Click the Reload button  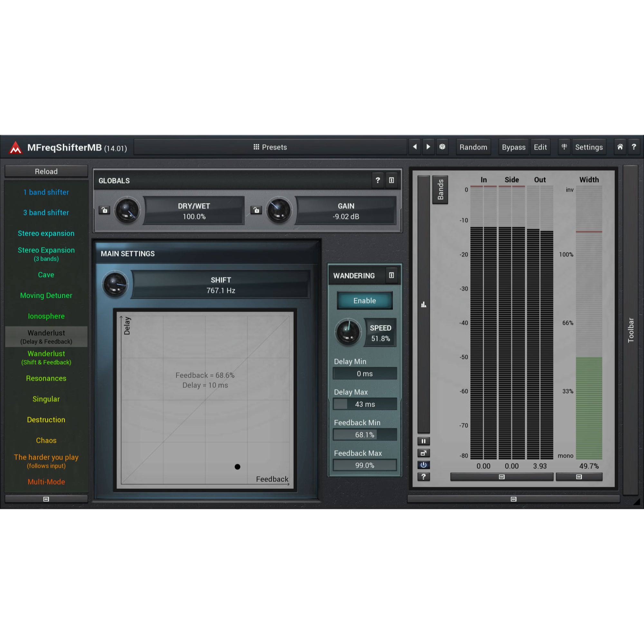(46, 171)
